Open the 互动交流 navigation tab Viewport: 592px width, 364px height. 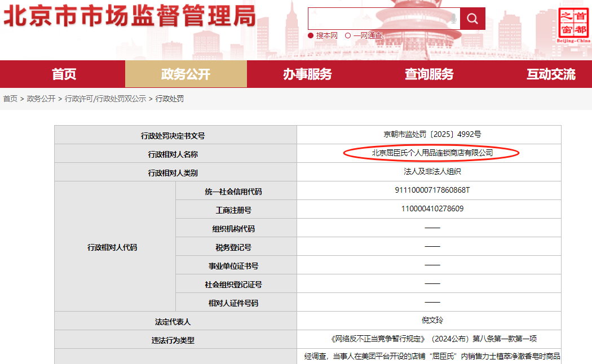point(551,74)
